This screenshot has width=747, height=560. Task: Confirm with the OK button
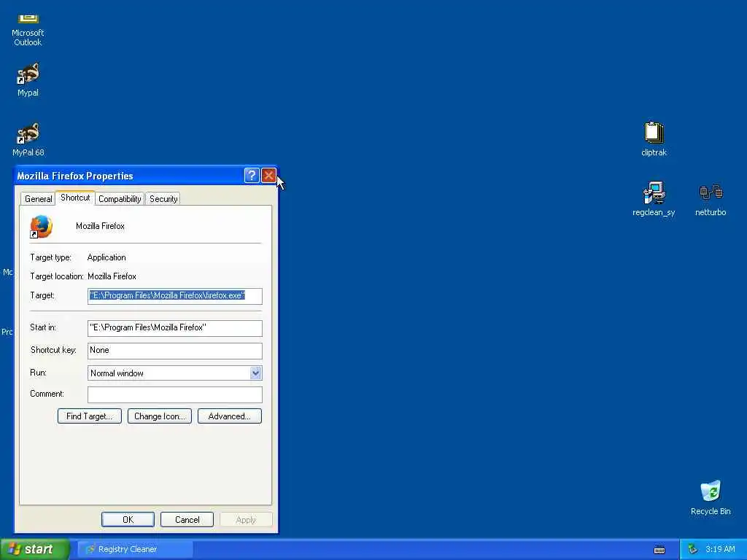tap(128, 519)
